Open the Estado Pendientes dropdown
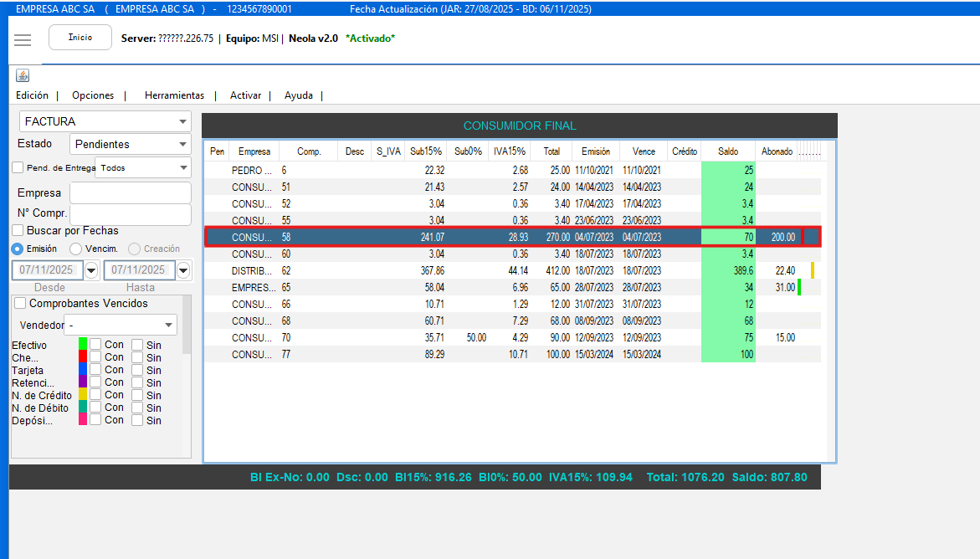This screenshot has width=980, height=559. coord(183,145)
